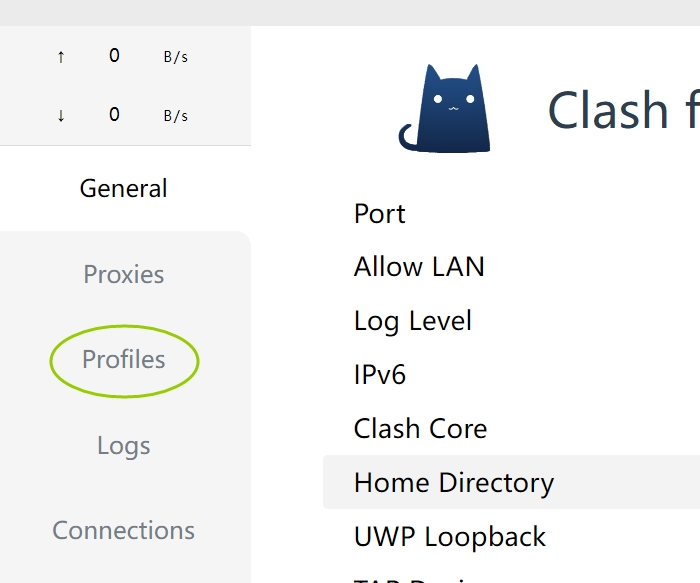Screen dimensions: 700x583
Task: Switch to the General tab
Action: point(124,188)
